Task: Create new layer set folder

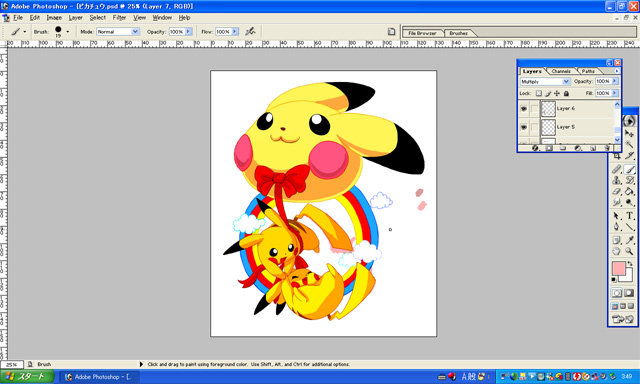Action: click(x=563, y=148)
